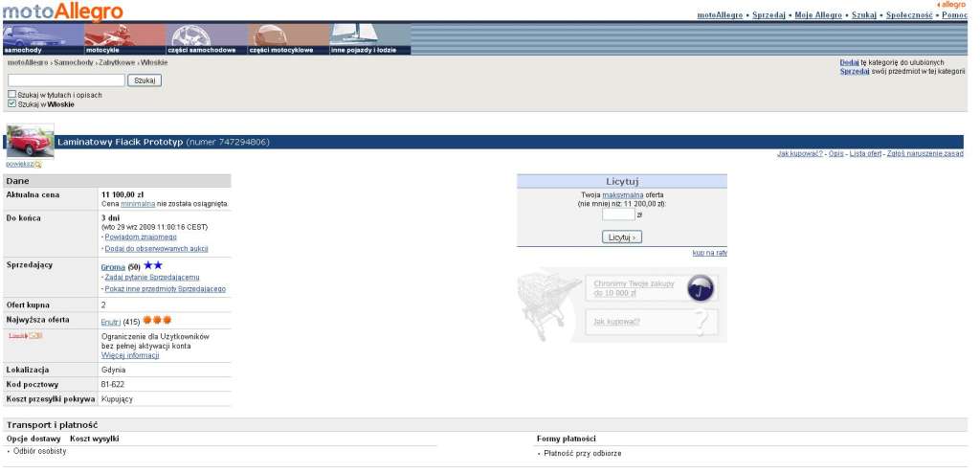Click the question mark icon in banner
This screenshot has height=474, width=980.
pos(702,323)
